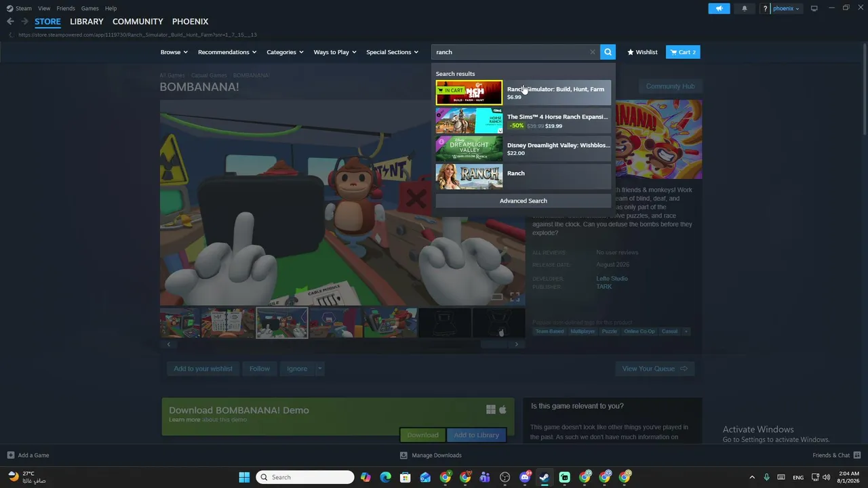Switch to the COMMUNITY tab
868x488 pixels.
point(138,22)
